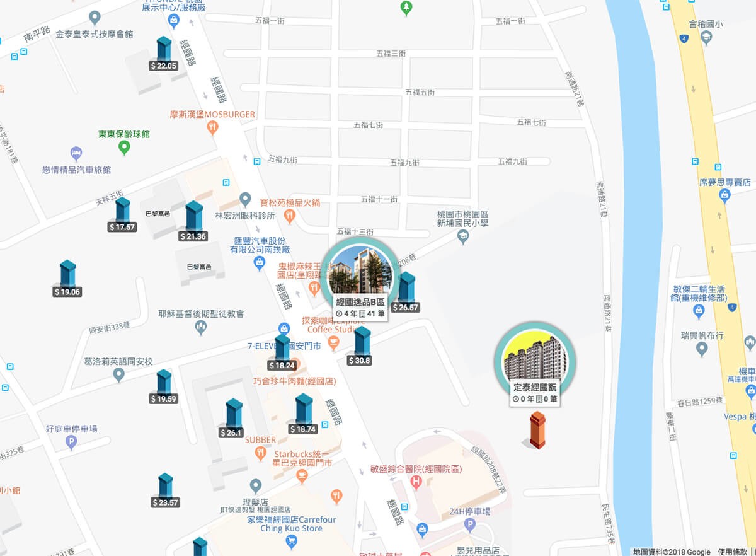This screenshot has height=556, width=756.
Task: Select the 好庭車停車場 parking icon
Action: click(x=71, y=443)
